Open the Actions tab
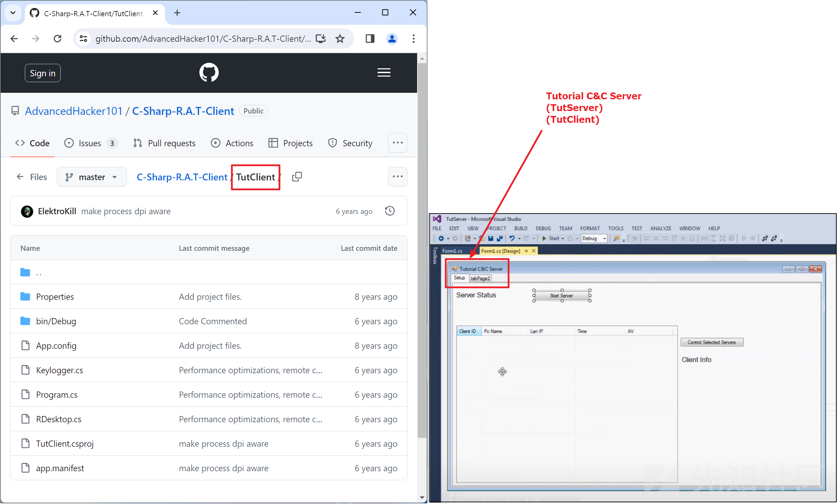Image resolution: width=837 pixels, height=504 pixels. (232, 143)
